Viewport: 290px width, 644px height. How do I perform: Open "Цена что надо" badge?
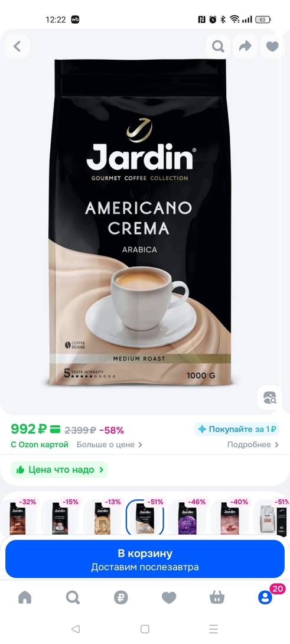pyautogui.click(x=59, y=470)
